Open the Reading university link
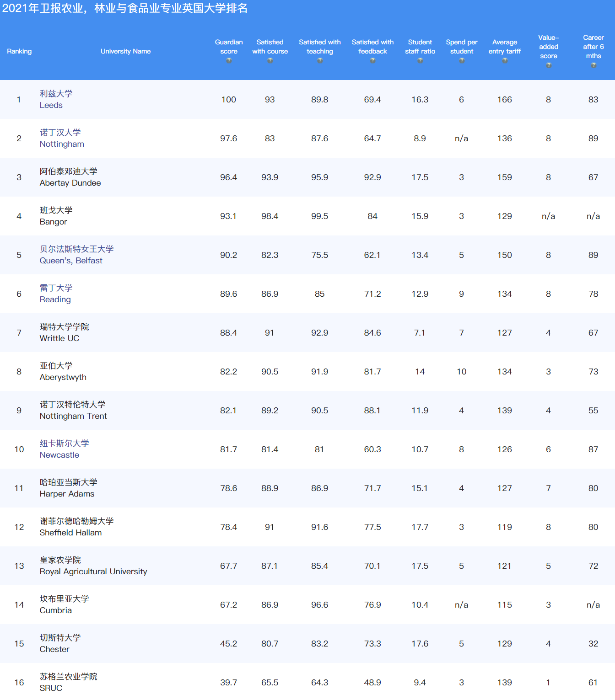615x700 pixels. coord(56,294)
